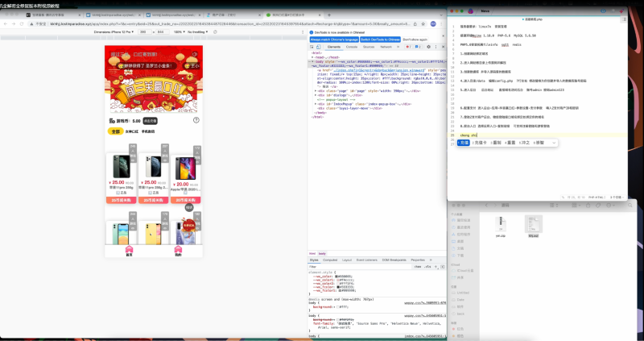Select the 手机数码 category
Image resolution: width=644 pixels, height=341 pixels.
click(148, 131)
